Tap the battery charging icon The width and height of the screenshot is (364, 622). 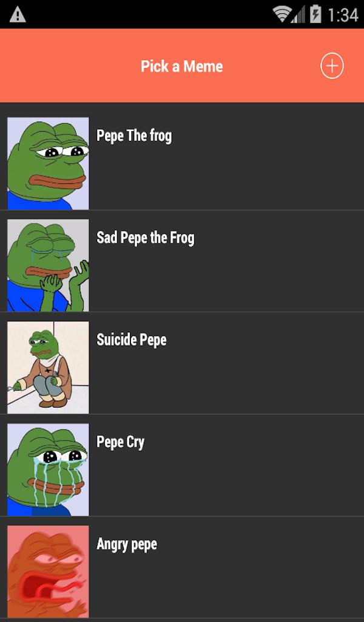[315, 15]
